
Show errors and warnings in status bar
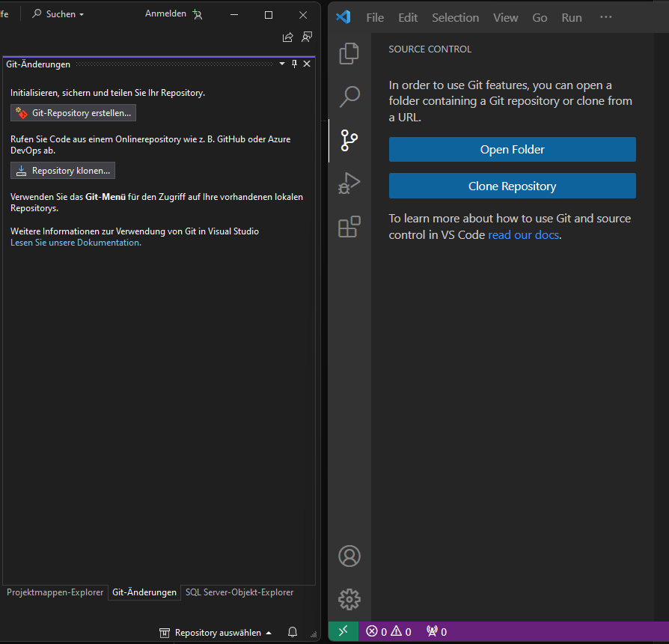(x=388, y=631)
